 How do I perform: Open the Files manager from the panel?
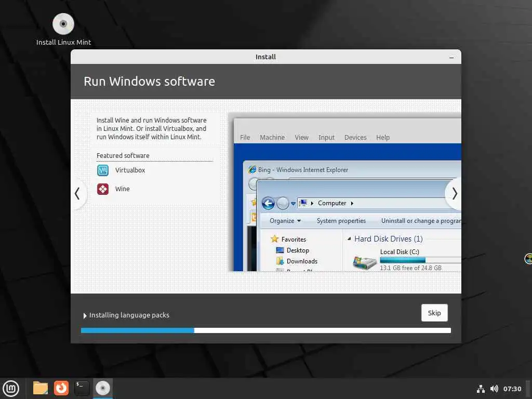41,388
